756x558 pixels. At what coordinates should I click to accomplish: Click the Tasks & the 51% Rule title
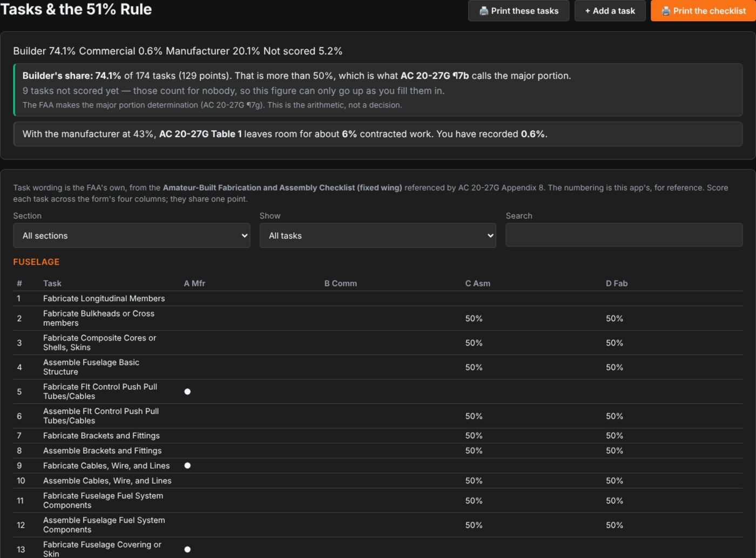coord(76,9)
